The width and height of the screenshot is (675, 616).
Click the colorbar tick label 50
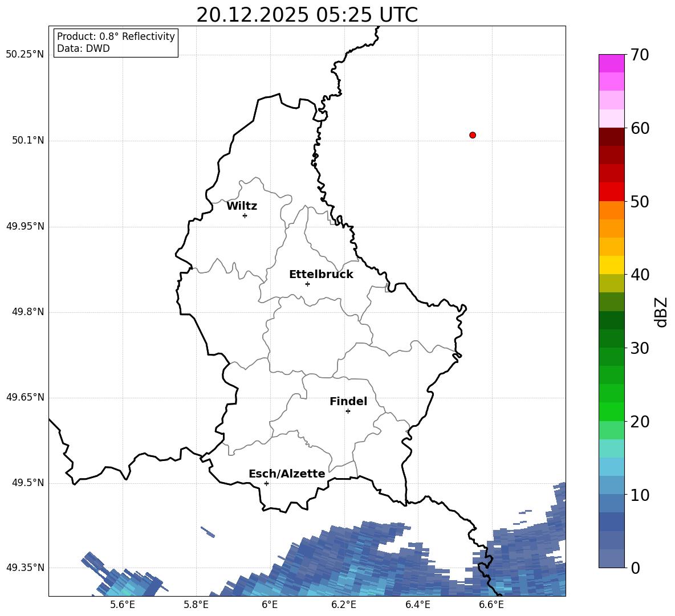pyautogui.click(x=640, y=201)
